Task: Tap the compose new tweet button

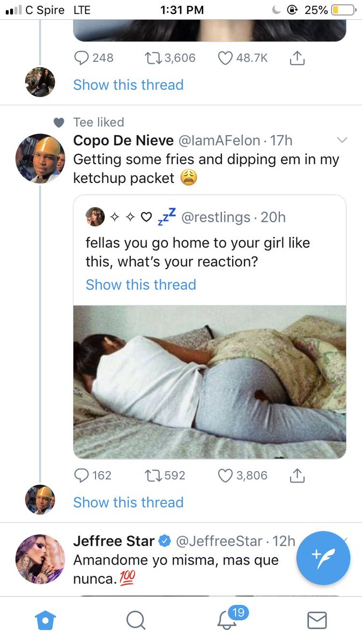Action: tap(323, 558)
